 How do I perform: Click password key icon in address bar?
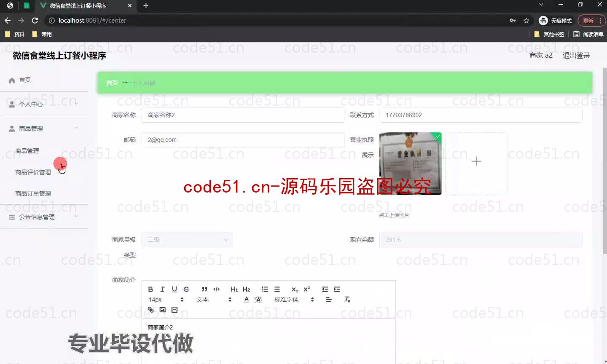point(513,20)
